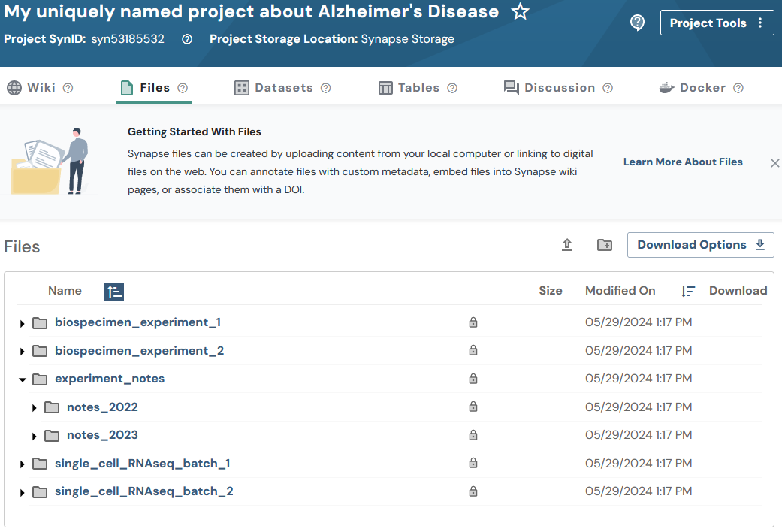The image size is (782, 532).
Task: Expand the single_cell_RNAseq_batch_1 folder
Action: (23, 464)
